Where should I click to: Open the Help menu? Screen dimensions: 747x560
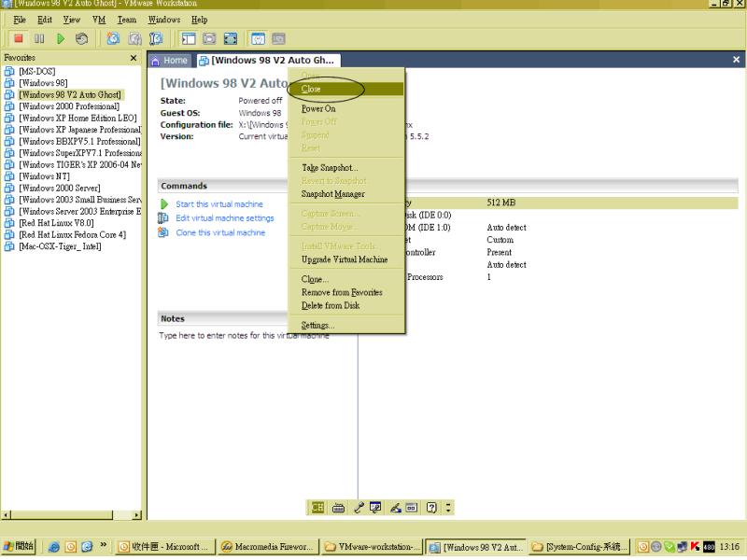pos(200,20)
